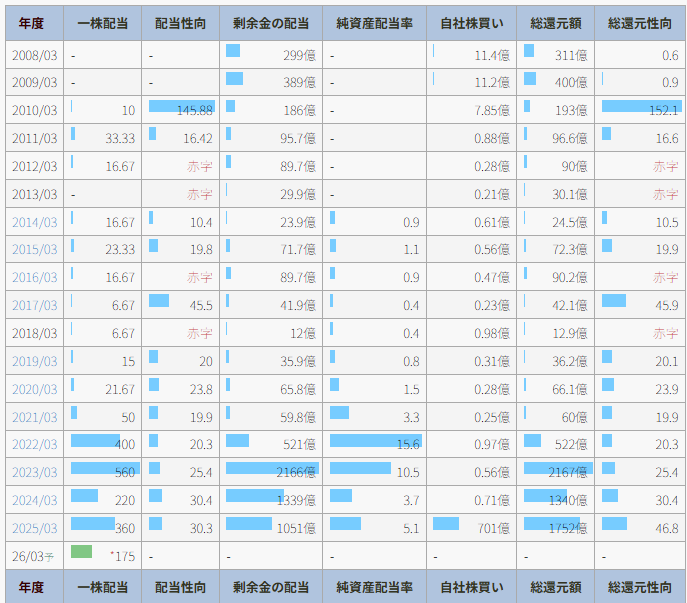Open the 2024/03 fiscal year link
The width and height of the screenshot is (687, 603).
point(34,499)
